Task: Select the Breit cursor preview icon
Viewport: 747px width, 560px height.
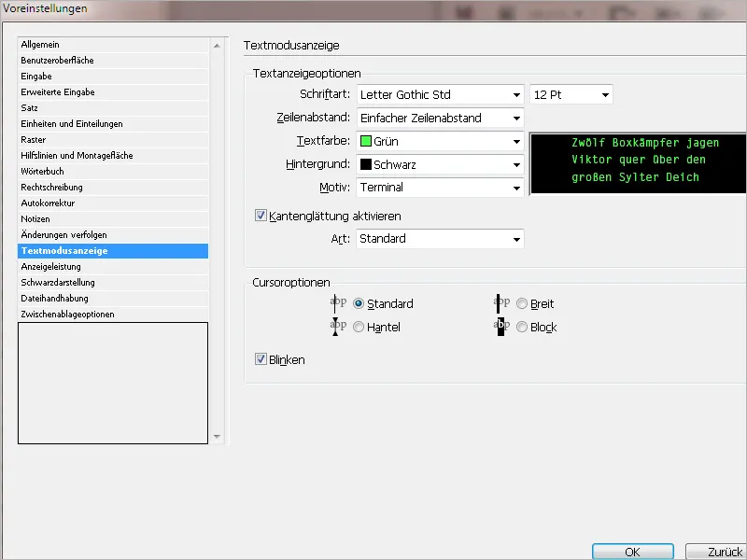Action: [502, 302]
